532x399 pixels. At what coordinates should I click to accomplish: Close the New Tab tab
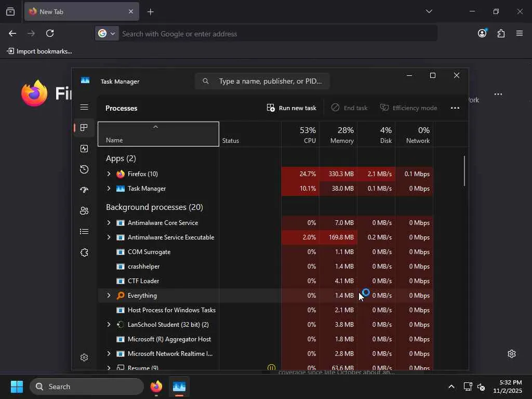point(131,11)
